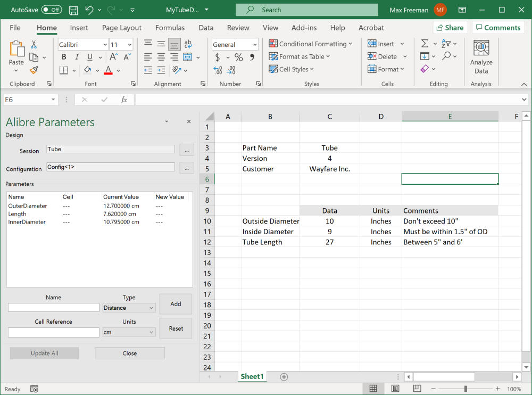Open the Units cm dropdown
The width and height of the screenshot is (532, 395).
tap(129, 332)
